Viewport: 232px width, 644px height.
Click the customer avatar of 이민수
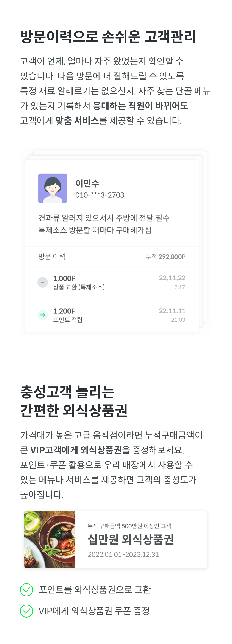53,188
